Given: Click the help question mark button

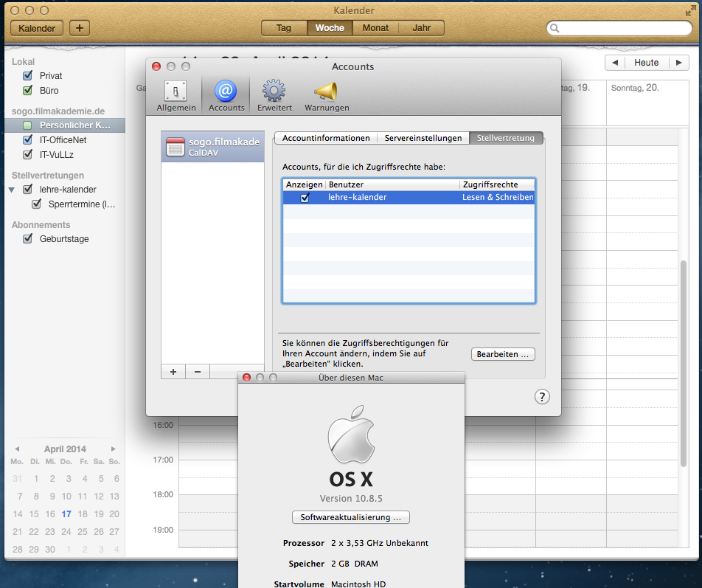Looking at the screenshot, I should (x=541, y=397).
